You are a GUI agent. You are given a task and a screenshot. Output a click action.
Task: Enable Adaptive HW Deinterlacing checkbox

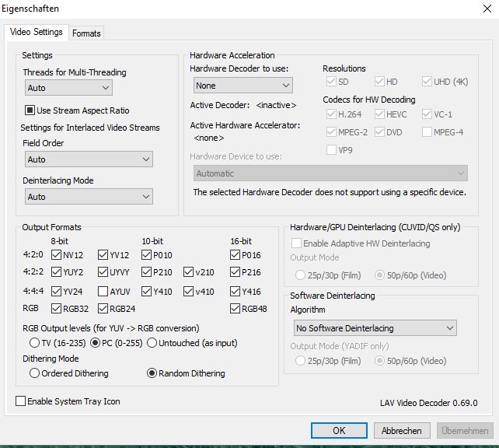(296, 243)
